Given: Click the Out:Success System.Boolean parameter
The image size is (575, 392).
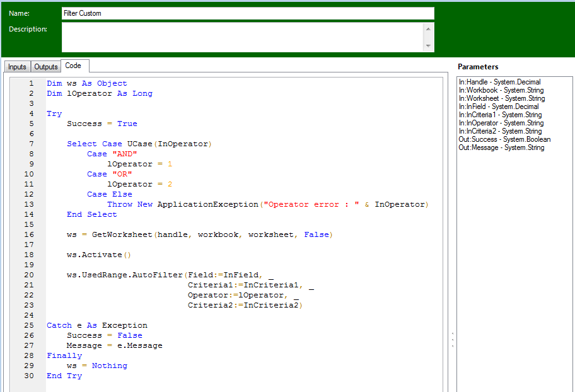Looking at the screenshot, I should [x=504, y=139].
